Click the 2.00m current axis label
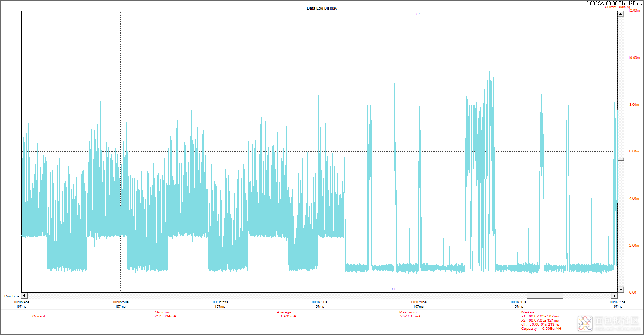644x335 pixels. pyautogui.click(x=634, y=246)
